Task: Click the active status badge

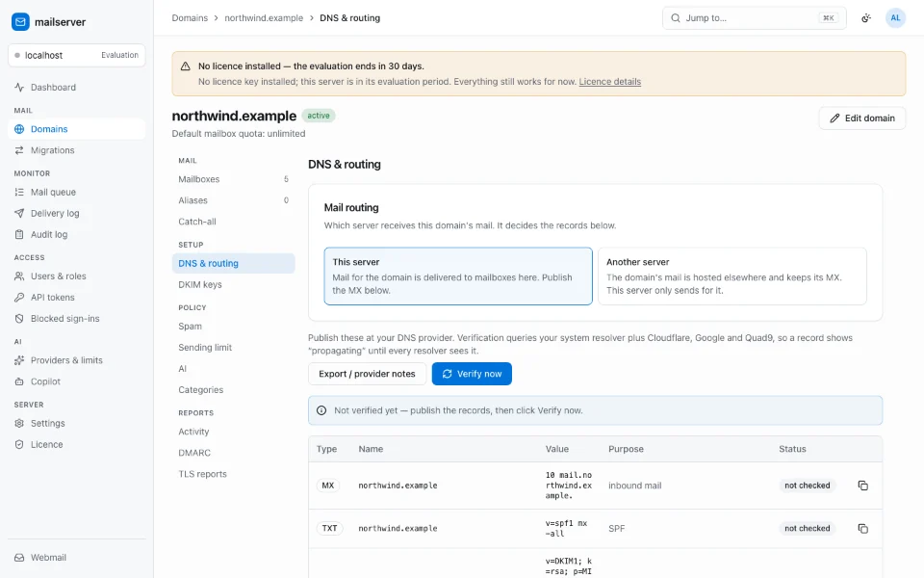Action: click(319, 116)
